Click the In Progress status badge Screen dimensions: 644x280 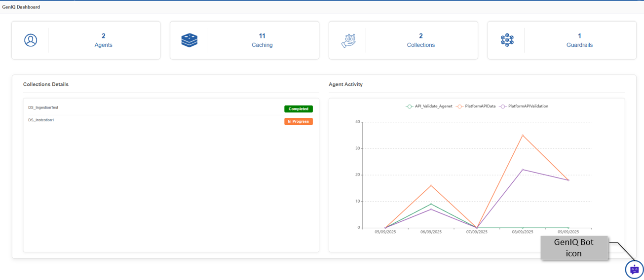299,121
